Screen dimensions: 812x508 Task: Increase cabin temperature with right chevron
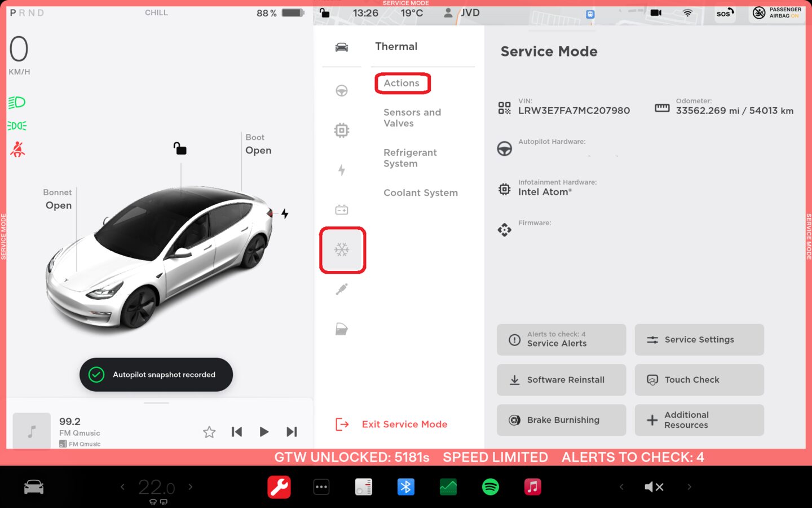191,487
